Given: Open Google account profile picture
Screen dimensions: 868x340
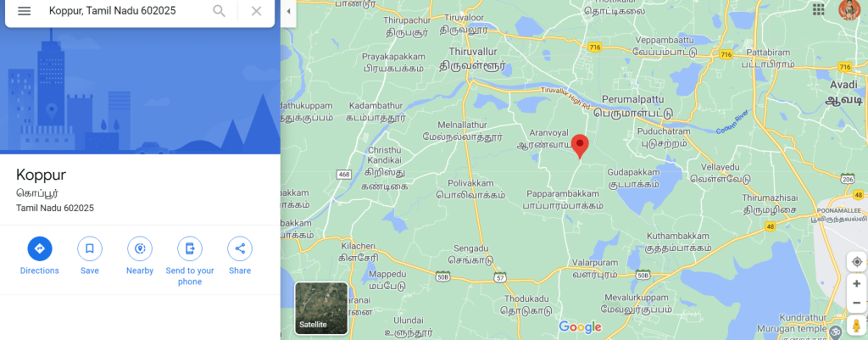Looking at the screenshot, I should click(x=849, y=9).
